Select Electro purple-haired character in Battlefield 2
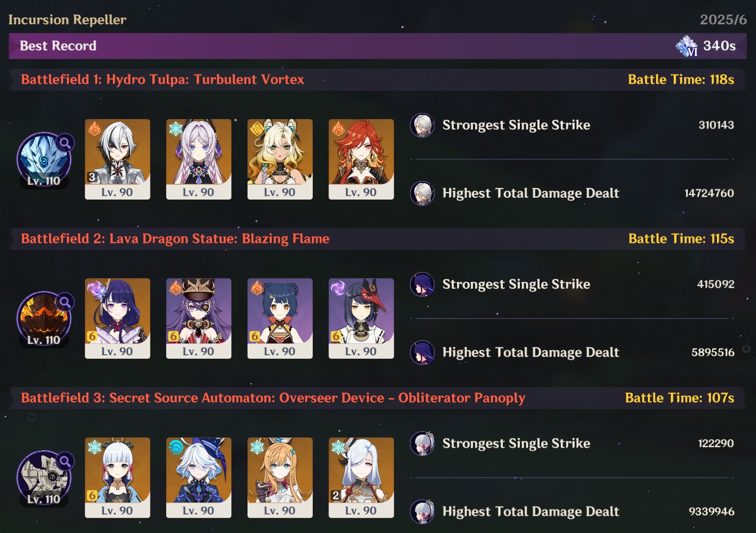The height and width of the screenshot is (533, 756). 118,318
